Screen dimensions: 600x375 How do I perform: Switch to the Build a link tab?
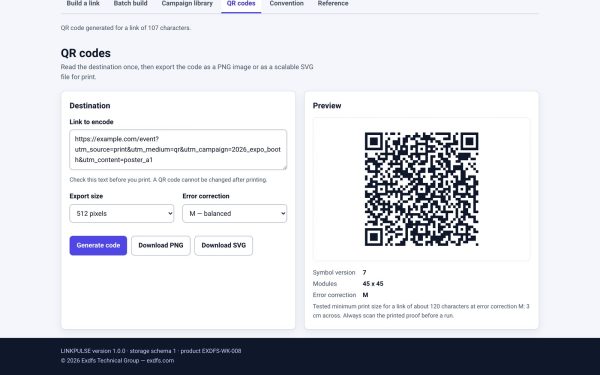click(83, 4)
